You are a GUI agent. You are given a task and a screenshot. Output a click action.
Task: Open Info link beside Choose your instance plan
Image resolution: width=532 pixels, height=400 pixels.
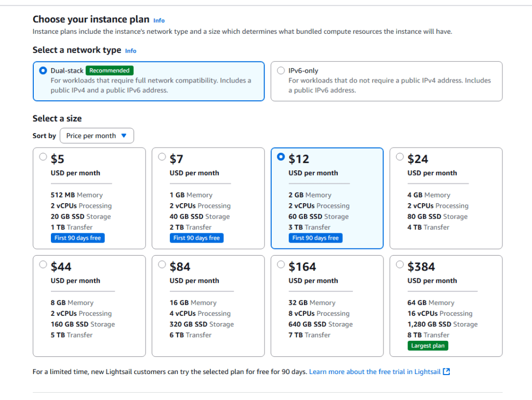(159, 20)
